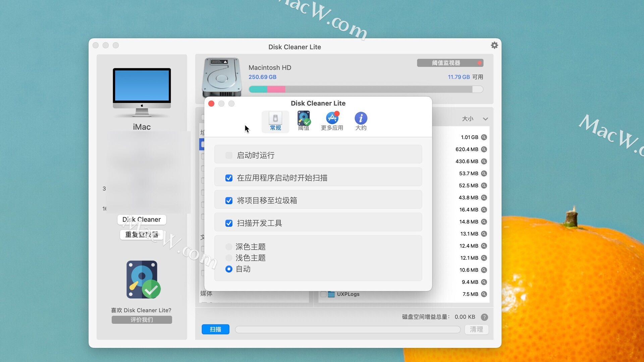Reveal the 53.7 MB item
This screenshot has width=644, height=362.
(484, 174)
